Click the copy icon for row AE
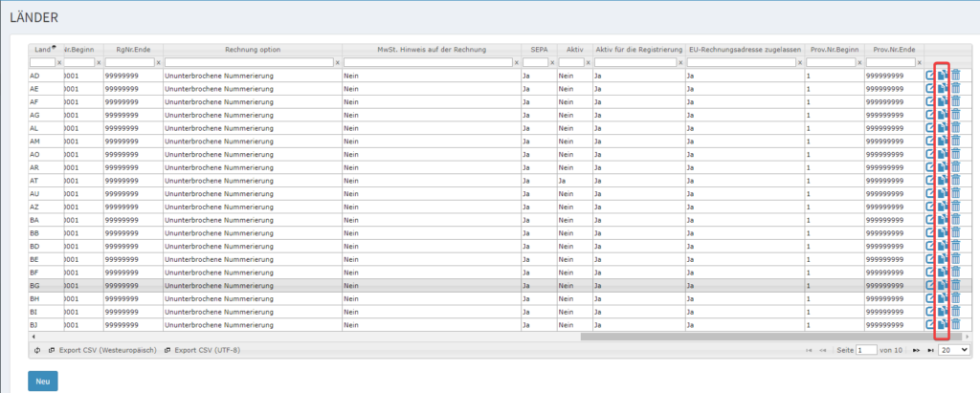The width and height of the screenshot is (980, 393). 943,89
